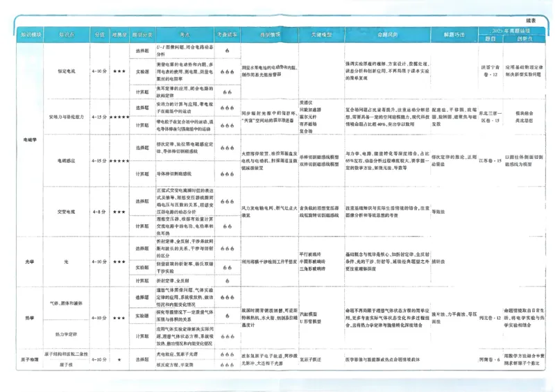Select the '交变电流' topic cell
Screen dimensions: 555x392
(x=67, y=212)
